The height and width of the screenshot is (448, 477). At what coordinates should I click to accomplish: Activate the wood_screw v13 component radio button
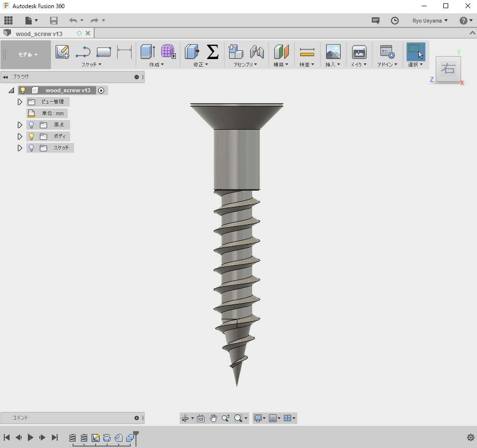click(101, 90)
